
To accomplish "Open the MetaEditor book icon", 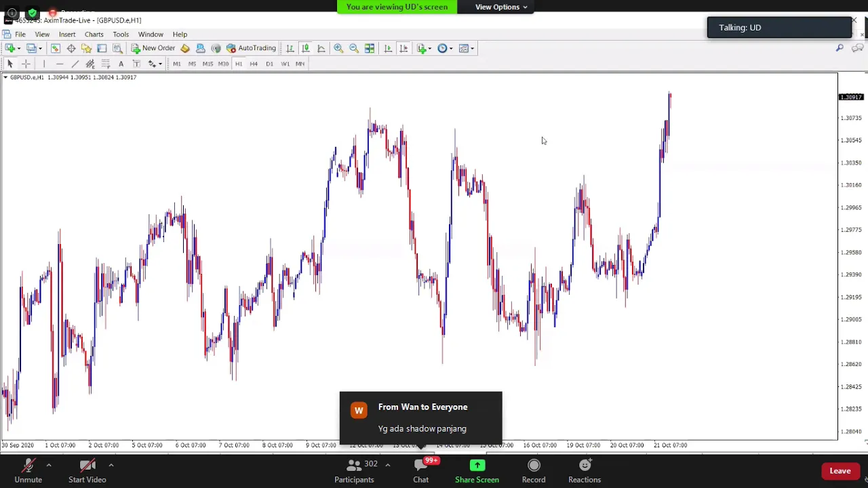I will coord(185,48).
